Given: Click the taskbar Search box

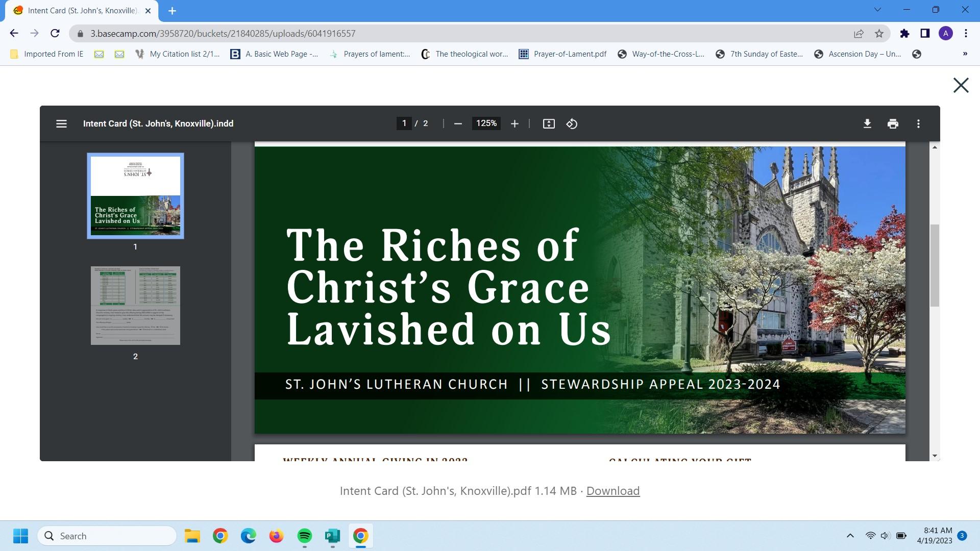Looking at the screenshot, I should (x=107, y=536).
